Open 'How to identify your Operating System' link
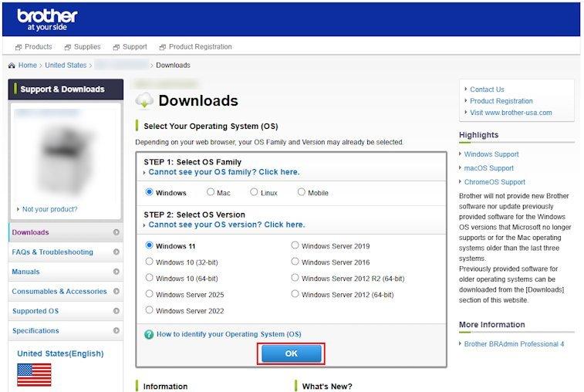This screenshot has width=584, height=392. (x=228, y=334)
